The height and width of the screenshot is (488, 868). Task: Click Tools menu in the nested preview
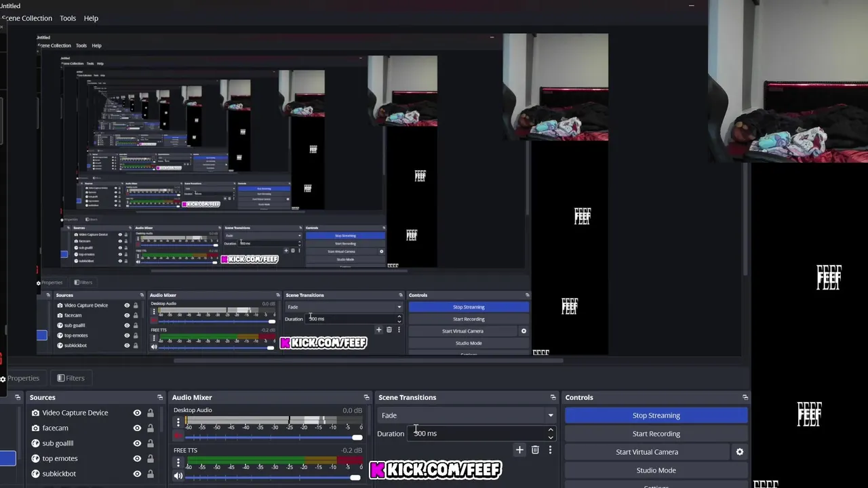(81, 45)
